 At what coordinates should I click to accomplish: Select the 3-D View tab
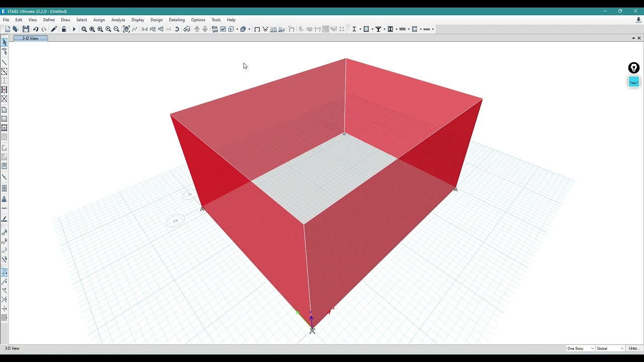tap(30, 38)
